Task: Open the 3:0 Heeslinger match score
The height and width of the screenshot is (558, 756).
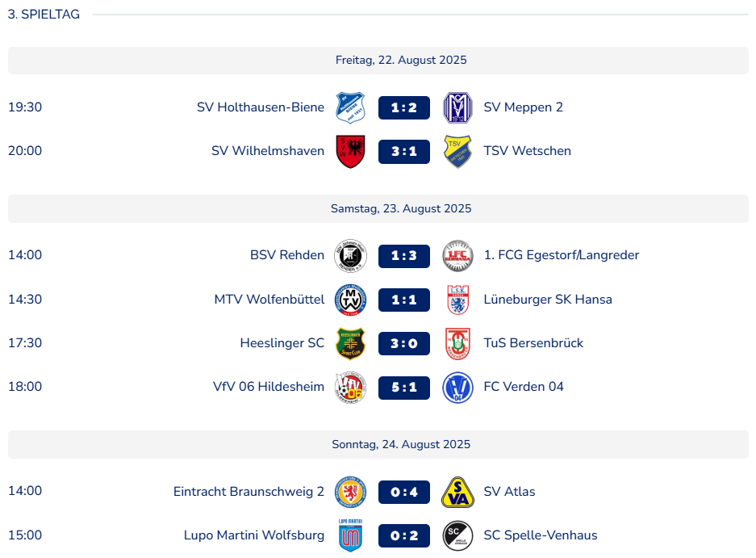Action: coord(404,343)
